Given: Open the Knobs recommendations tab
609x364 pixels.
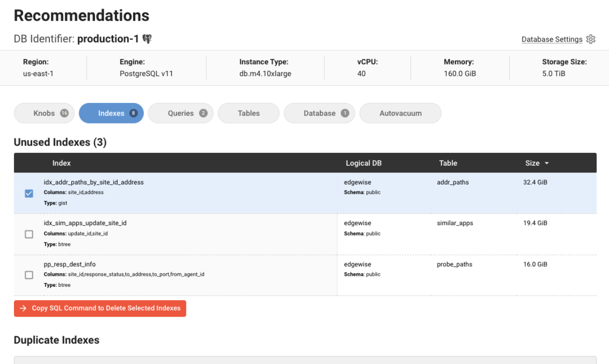Looking at the screenshot, I should [x=44, y=114].
